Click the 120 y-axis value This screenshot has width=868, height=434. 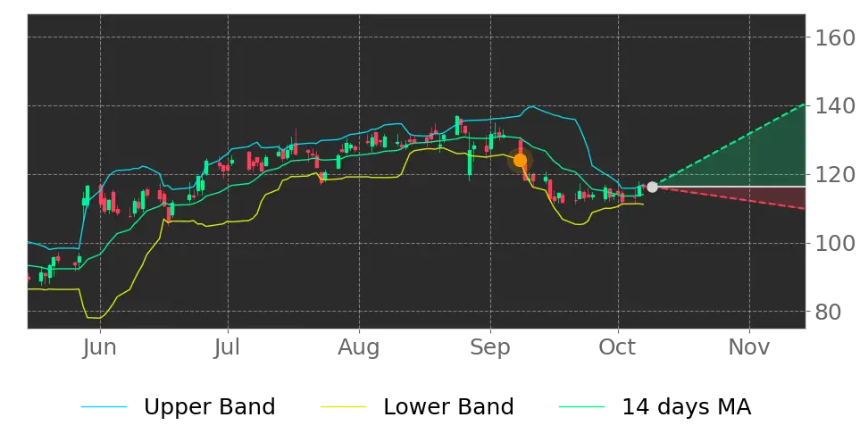click(x=833, y=175)
